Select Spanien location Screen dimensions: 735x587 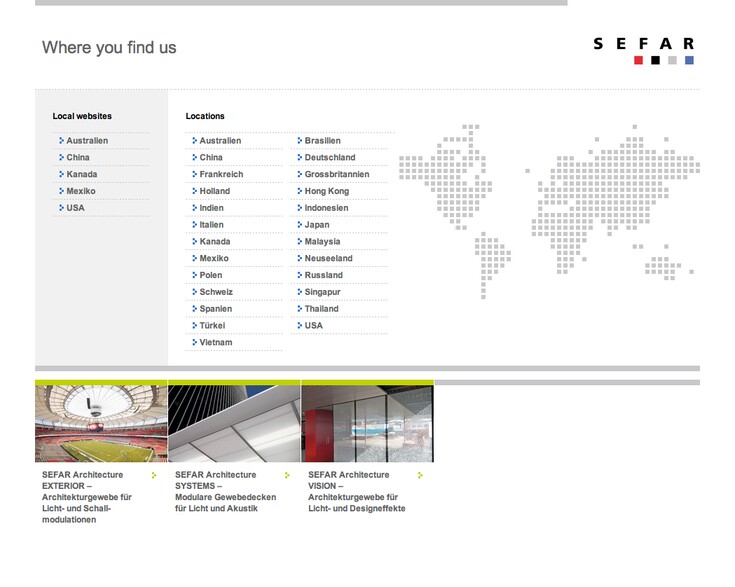click(x=215, y=309)
